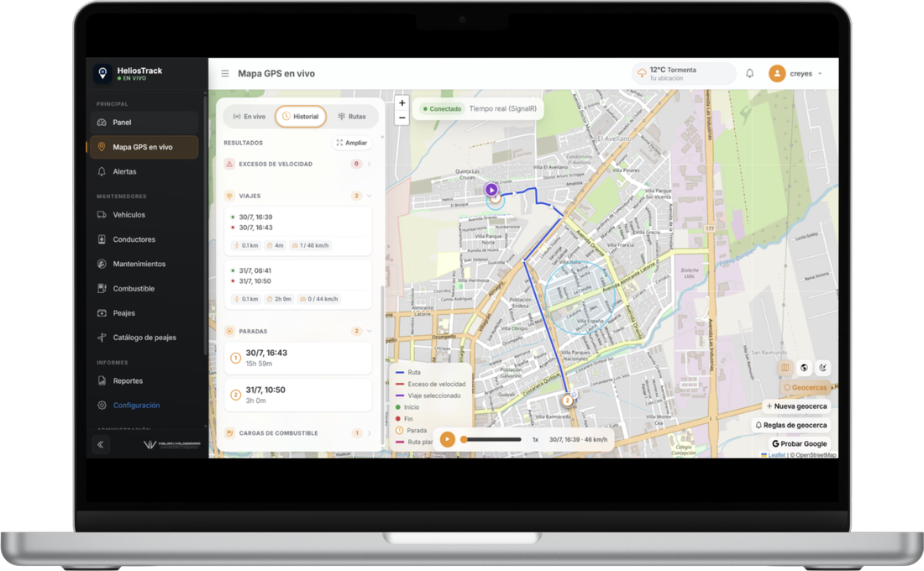Select the trip 30/7, 16:39 card
This screenshot has width=924, height=571.
[297, 231]
